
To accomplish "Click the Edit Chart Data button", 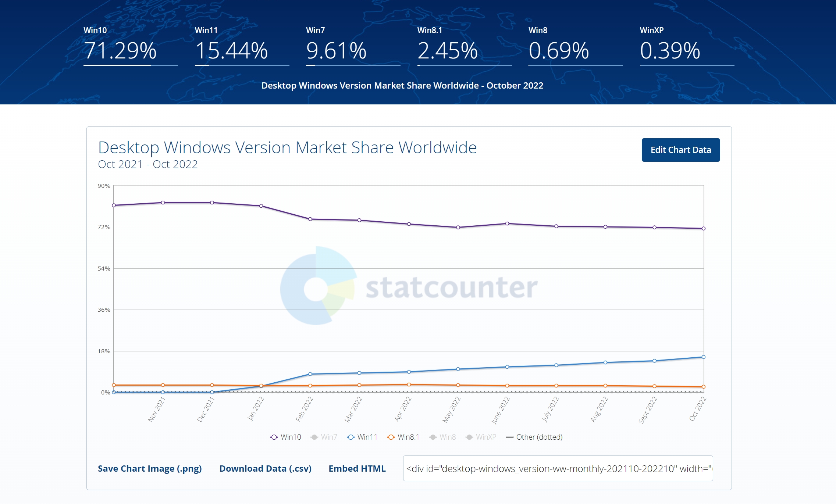I will [x=680, y=150].
